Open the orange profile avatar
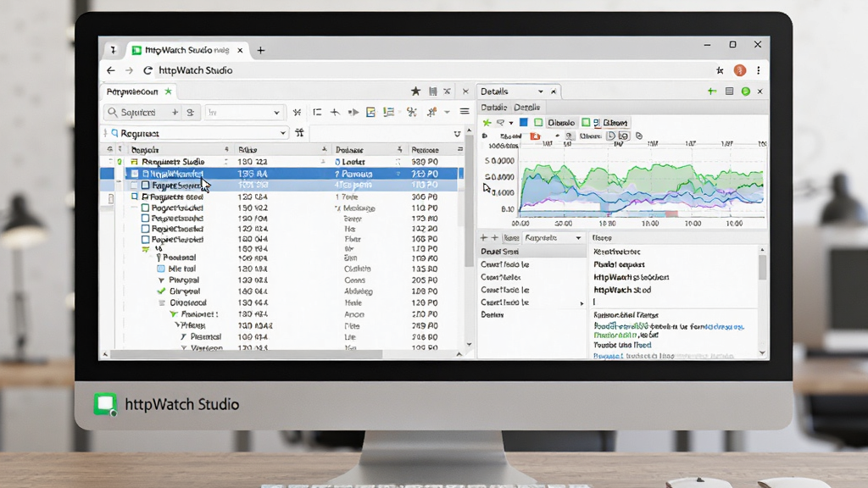This screenshot has width=868, height=488. pos(739,70)
